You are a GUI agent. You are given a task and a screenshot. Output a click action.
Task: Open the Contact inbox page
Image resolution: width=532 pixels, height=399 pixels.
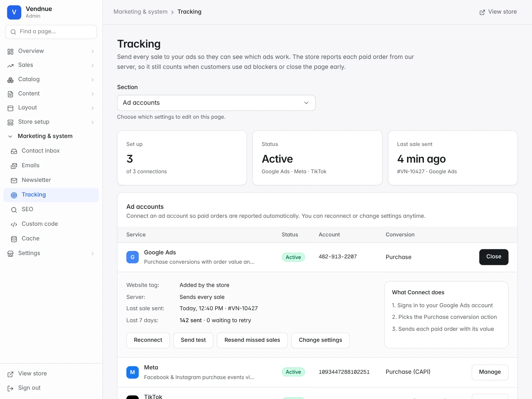coord(51,151)
